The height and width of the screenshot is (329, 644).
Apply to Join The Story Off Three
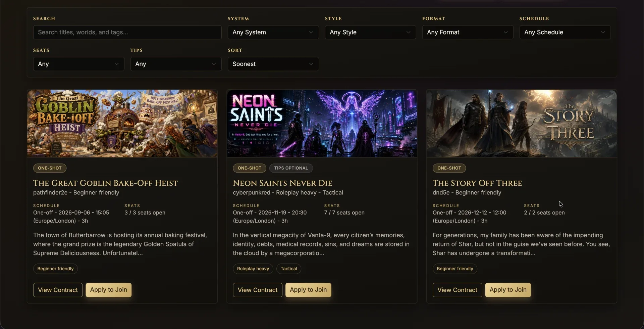[508, 290]
